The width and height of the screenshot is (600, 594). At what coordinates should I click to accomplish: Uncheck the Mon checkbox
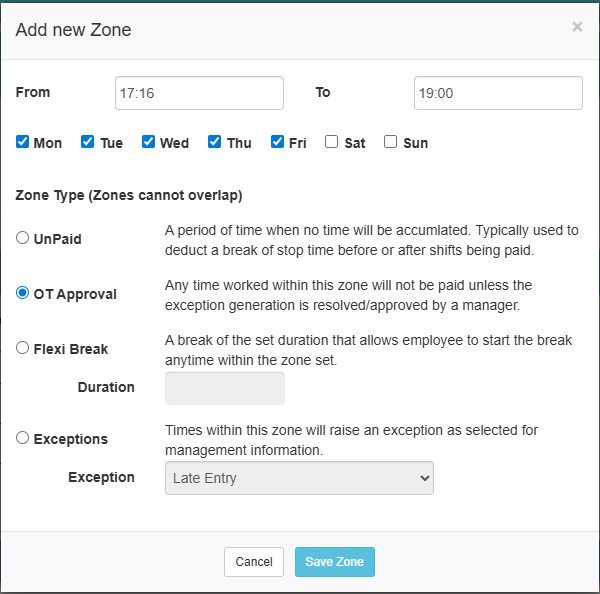tap(23, 142)
